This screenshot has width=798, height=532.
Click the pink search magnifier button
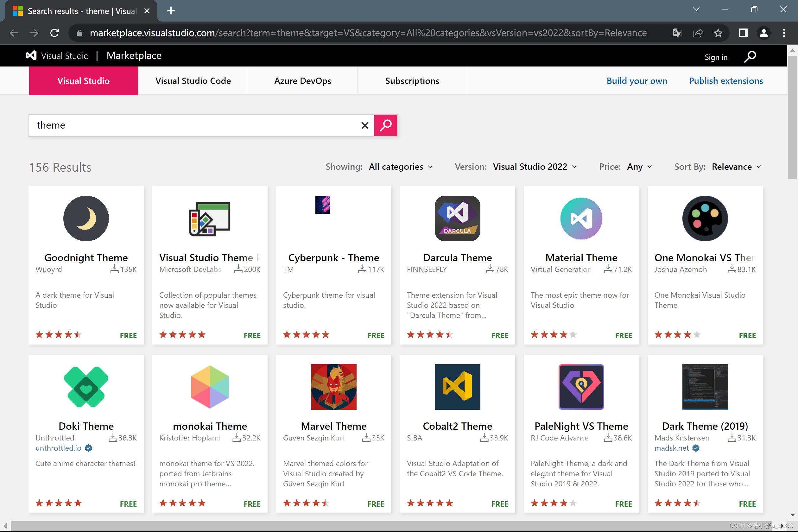(385, 125)
